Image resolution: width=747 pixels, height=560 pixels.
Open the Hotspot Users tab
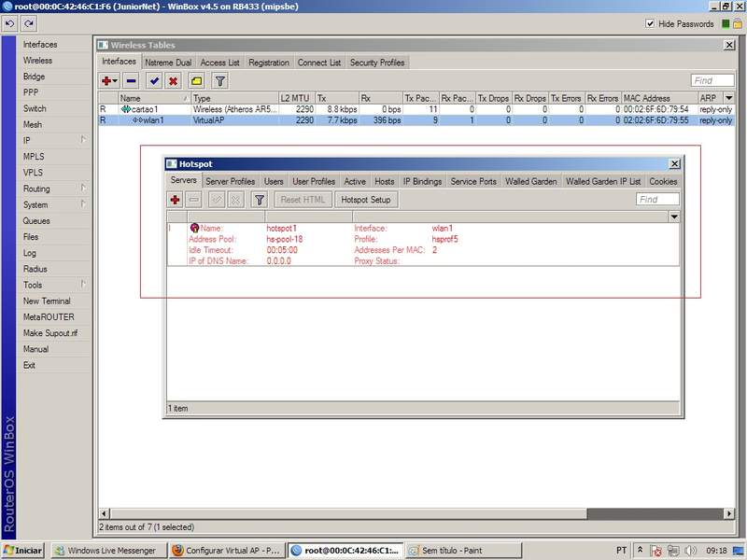click(x=274, y=181)
